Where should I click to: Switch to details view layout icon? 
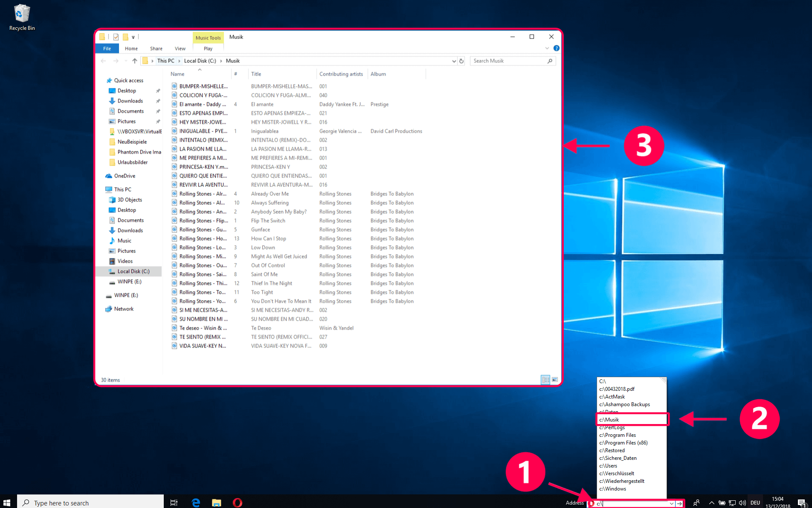545,380
